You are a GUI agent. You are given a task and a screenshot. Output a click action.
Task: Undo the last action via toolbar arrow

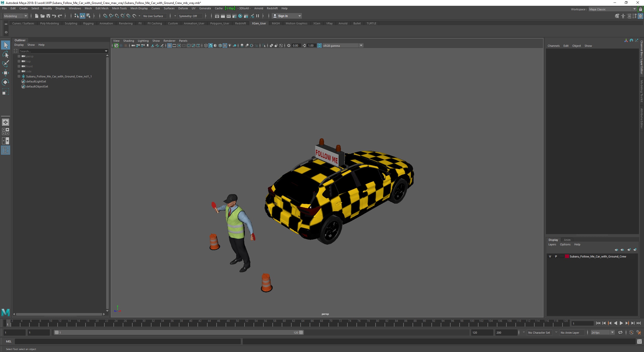(54, 16)
